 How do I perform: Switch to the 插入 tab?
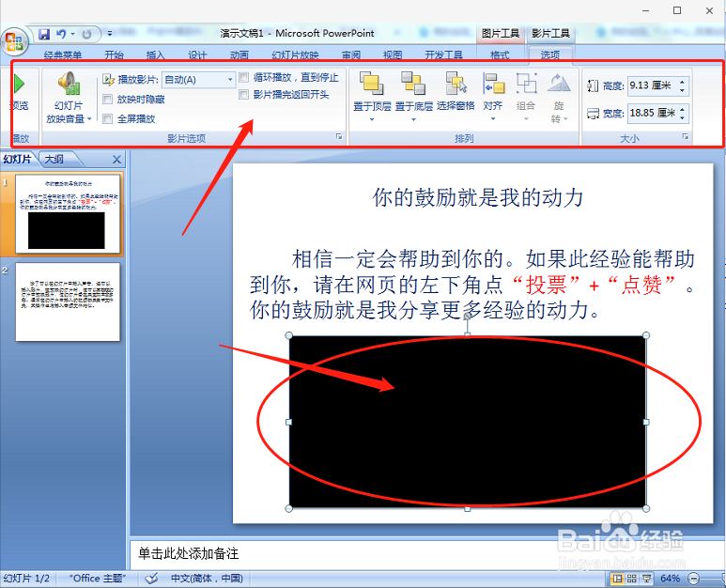point(156,55)
